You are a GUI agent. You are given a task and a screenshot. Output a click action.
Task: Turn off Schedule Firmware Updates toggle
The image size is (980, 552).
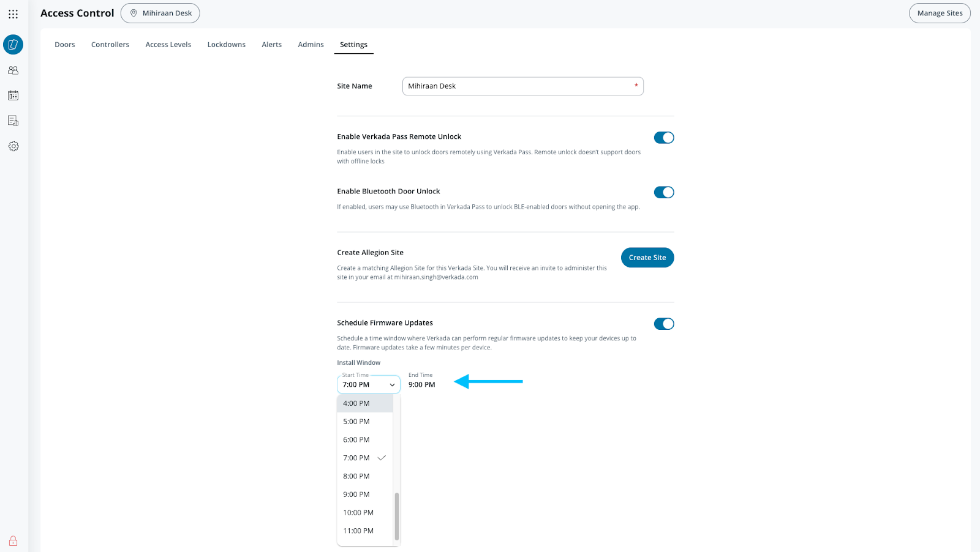click(x=663, y=324)
